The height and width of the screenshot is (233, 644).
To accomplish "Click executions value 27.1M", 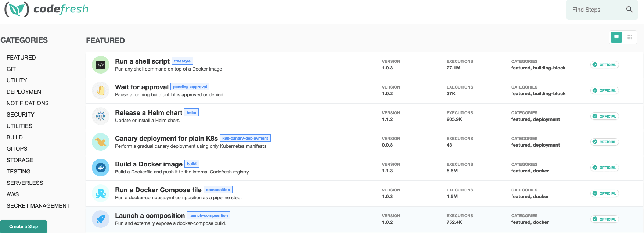I will [x=453, y=68].
